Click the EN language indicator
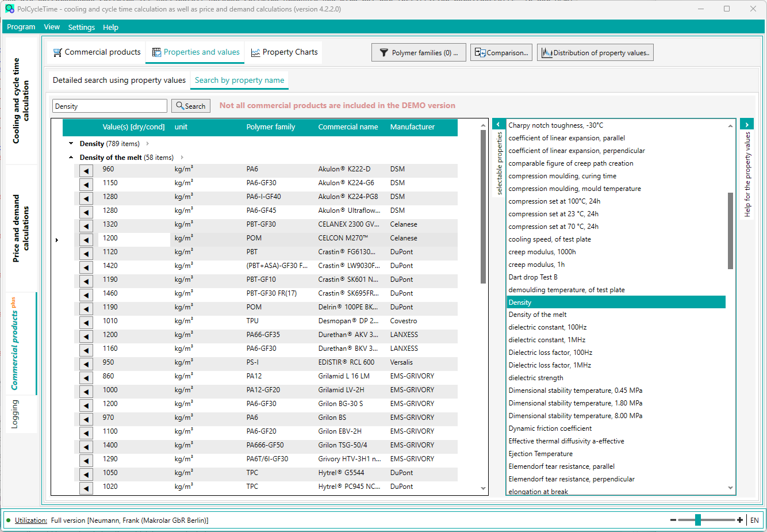 pos(754,520)
